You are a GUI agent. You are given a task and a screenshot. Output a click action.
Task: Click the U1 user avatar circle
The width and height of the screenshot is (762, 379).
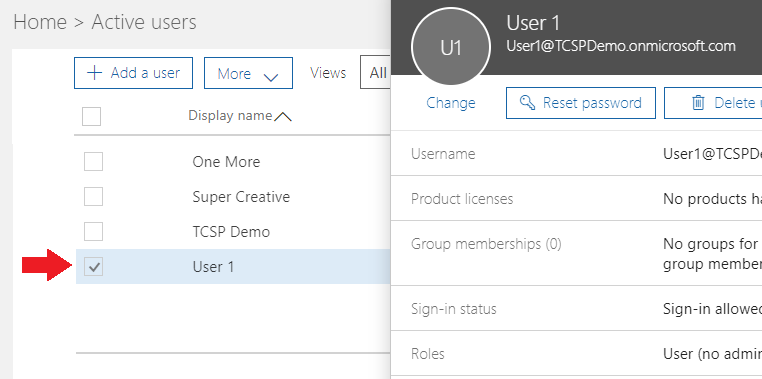(450, 48)
